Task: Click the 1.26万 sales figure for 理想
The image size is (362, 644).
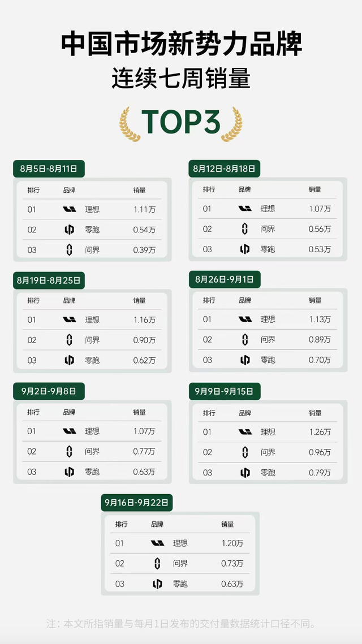Action: click(320, 431)
